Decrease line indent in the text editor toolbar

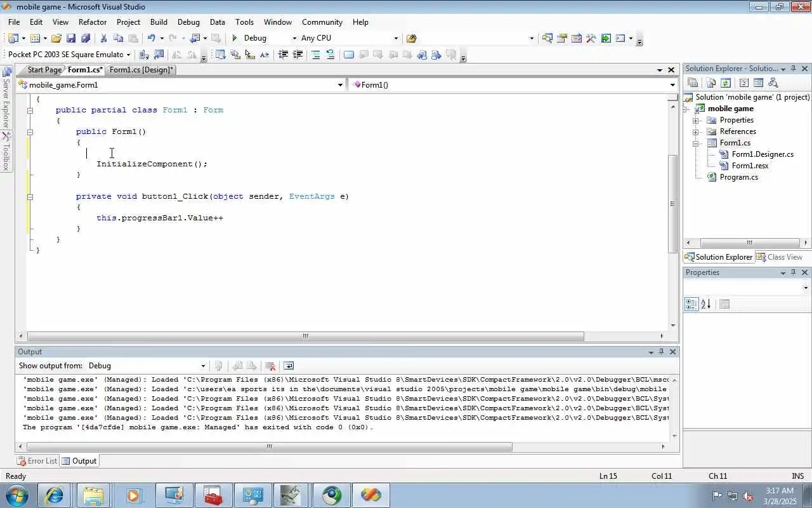pos(283,55)
